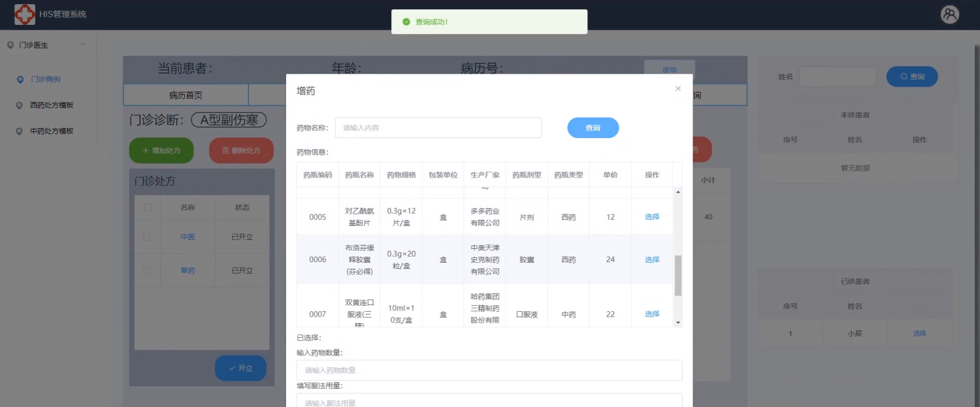Open the 西药处方模板 menu item
980x407 pixels.
(x=52, y=106)
